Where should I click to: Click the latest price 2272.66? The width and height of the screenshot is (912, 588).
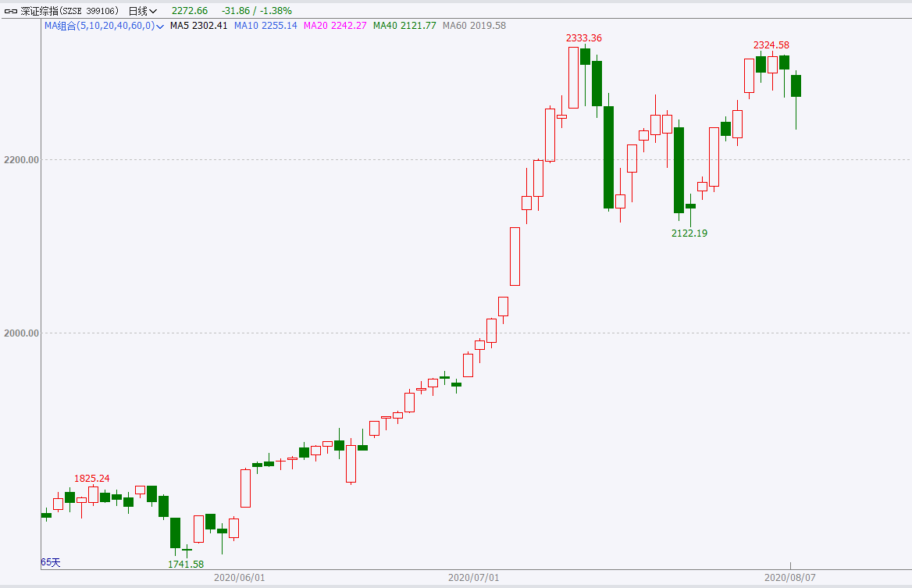[x=190, y=11]
